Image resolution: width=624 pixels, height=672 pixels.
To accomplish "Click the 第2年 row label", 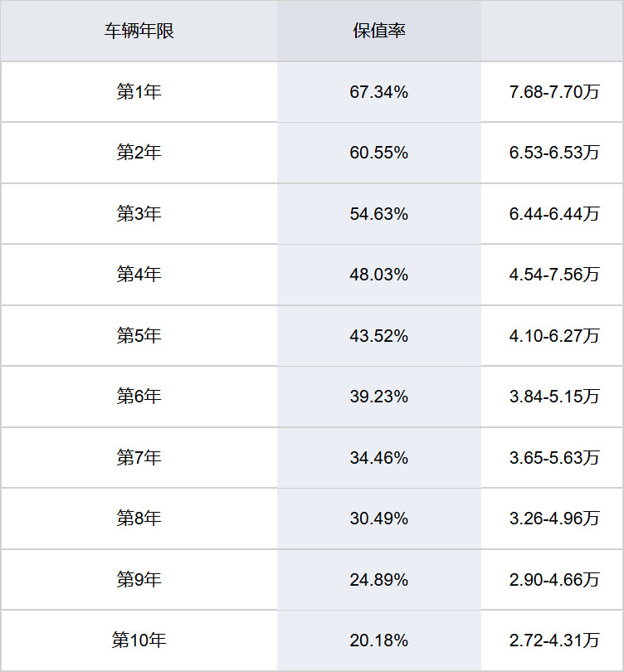I will pyautogui.click(x=139, y=153).
